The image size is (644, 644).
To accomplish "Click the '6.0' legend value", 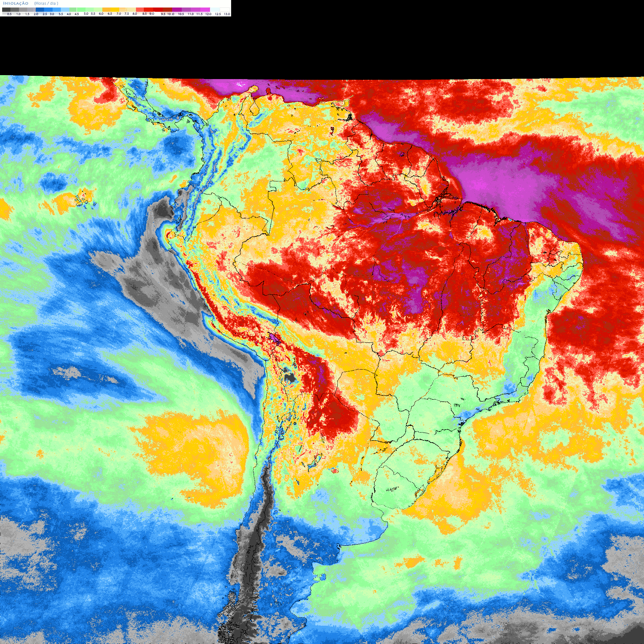I will coord(101,14).
